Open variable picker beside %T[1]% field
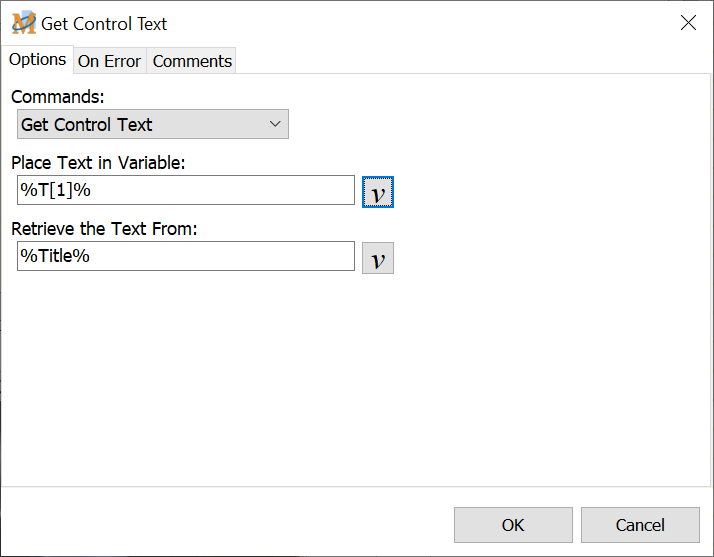Screen dimensions: 714x557 (x=377, y=192)
